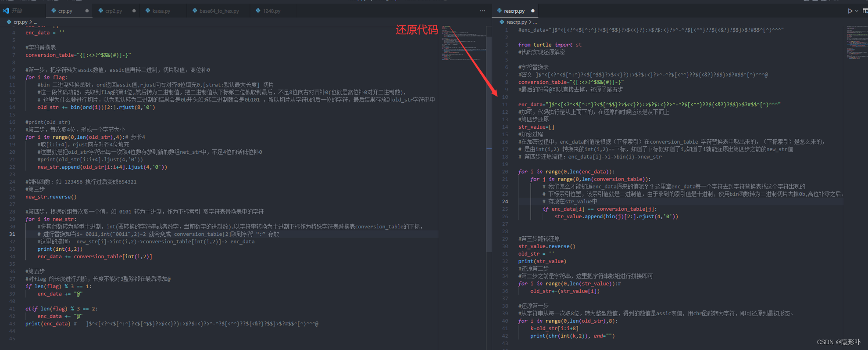Click line number 24 in the rescrp.py gutter
This screenshot has height=350, width=868.
pos(505,202)
